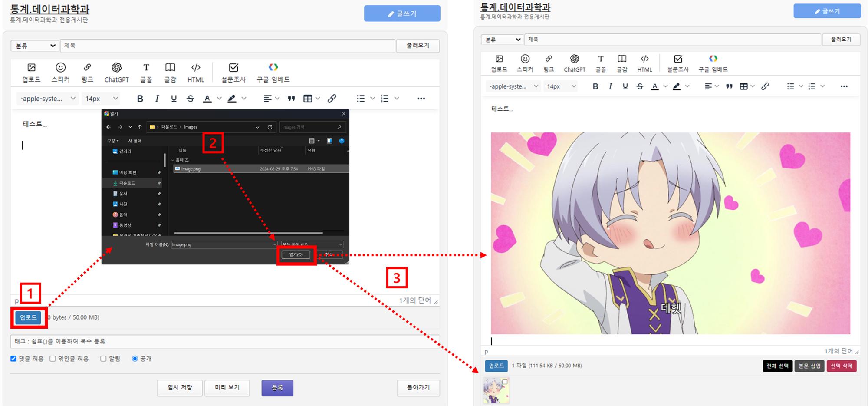Viewport: 868px width, 406px height.
Task: Click the 미리 보기 button
Action: [227, 388]
